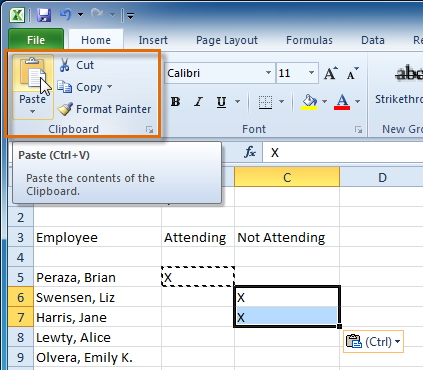
Task: Apply the red Font Color
Action: (x=342, y=102)
